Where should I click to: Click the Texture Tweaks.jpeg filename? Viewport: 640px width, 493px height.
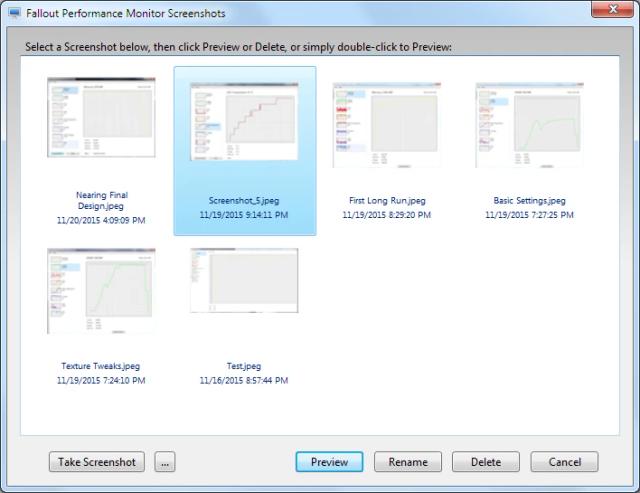coord(101,366)
